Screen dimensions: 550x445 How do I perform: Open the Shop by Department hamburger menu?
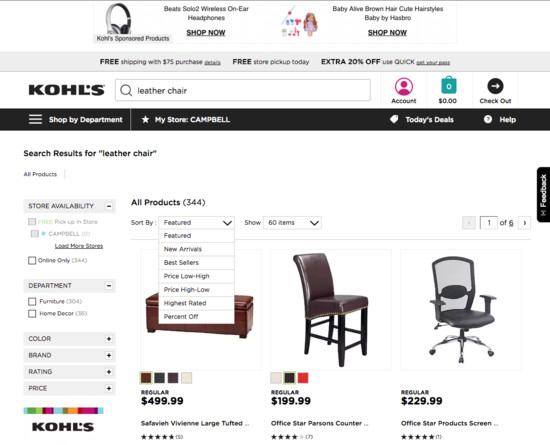tap(35, 119)
